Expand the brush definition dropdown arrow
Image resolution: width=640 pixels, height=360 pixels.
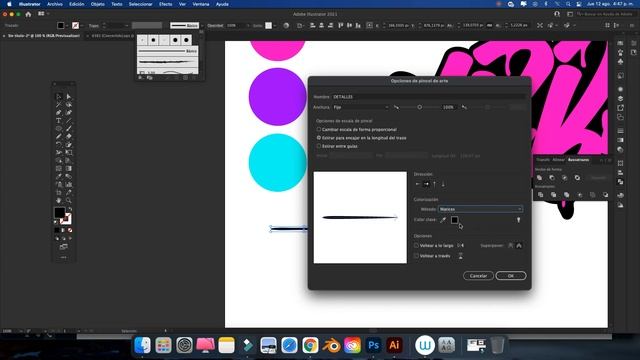(x=202, y=25)
